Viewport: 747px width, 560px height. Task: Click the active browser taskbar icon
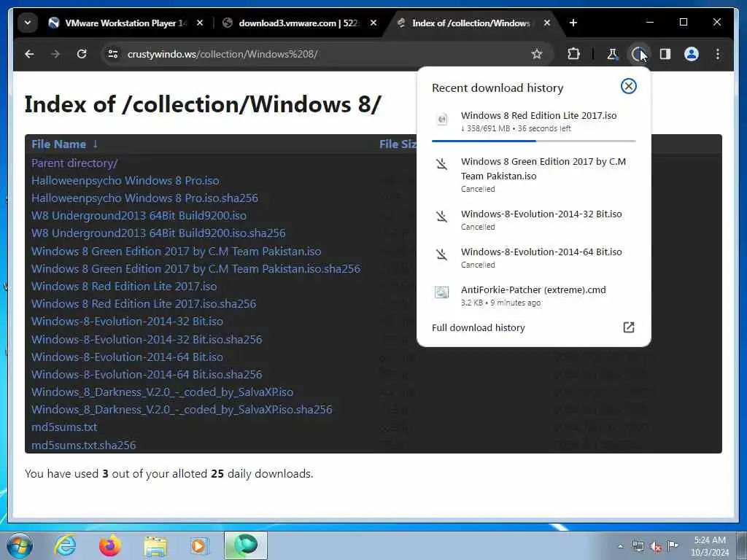pyautogui.click(x=246, y=545)
